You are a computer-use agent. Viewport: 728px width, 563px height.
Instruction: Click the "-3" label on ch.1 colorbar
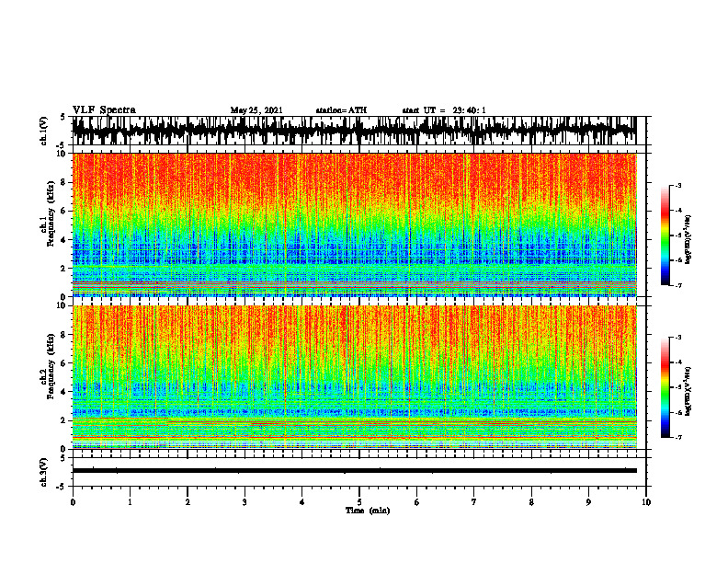click(678, 185)
